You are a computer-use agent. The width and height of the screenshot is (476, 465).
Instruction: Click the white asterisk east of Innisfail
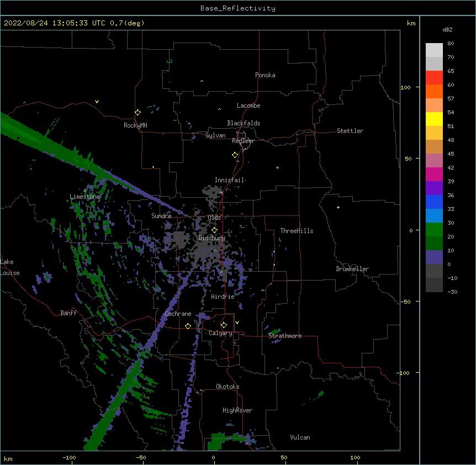[x=277, y=167]
